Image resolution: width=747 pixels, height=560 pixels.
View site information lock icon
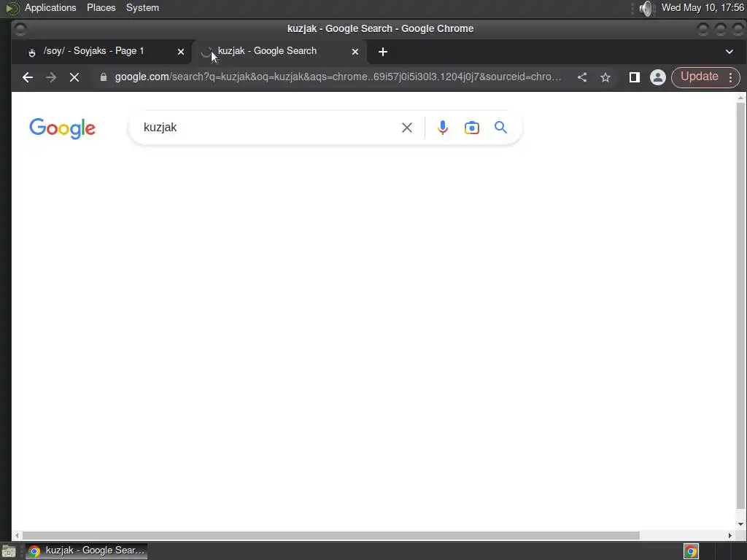[104, 77]
